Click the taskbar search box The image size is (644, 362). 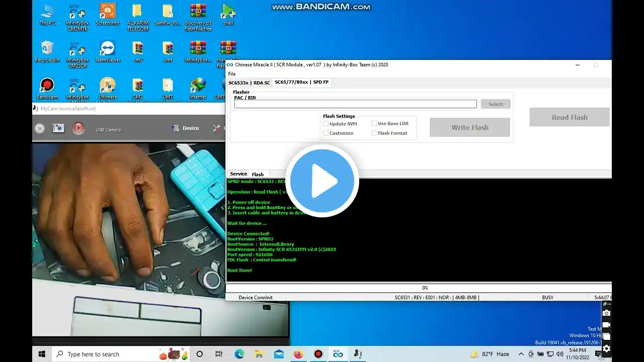121,354
